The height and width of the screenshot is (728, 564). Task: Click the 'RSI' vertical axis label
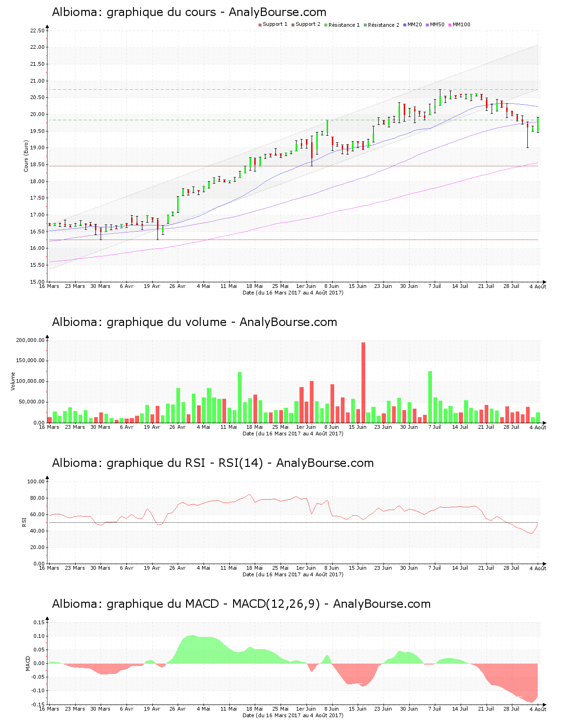[23, 522]
